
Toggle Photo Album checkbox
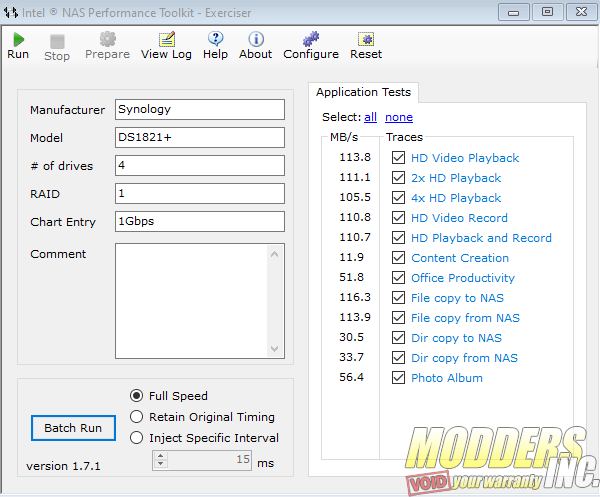coord(398,378)
